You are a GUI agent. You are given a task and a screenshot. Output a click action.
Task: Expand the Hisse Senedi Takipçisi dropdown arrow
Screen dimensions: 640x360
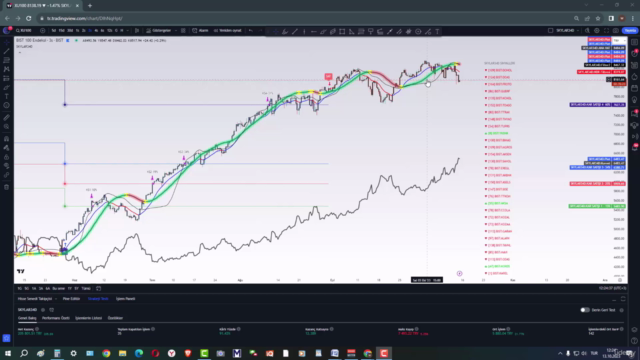pos(56,299)
